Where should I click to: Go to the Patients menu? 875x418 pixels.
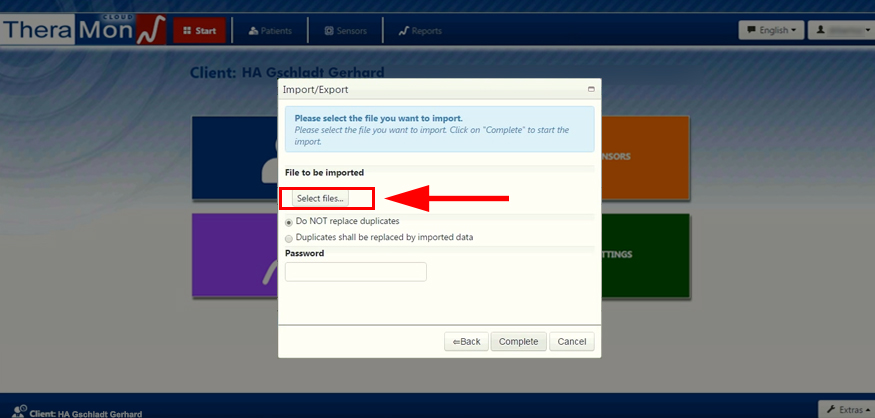click(270, 31)
